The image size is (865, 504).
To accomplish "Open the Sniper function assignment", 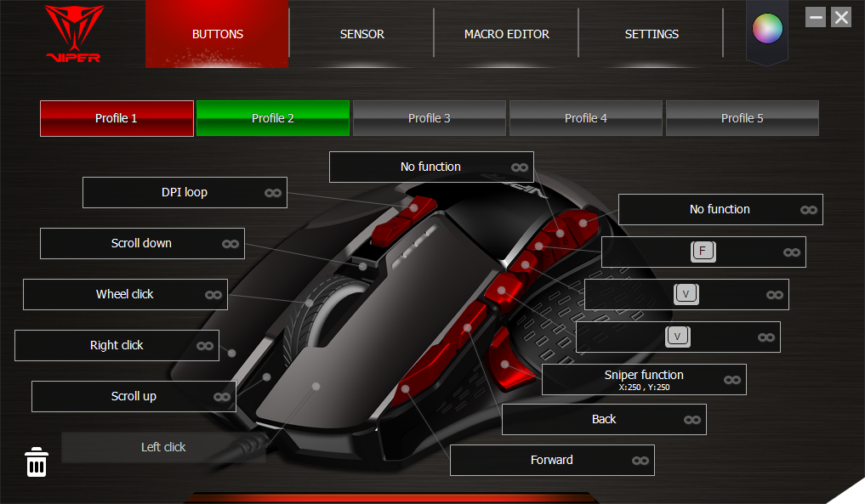I will [645, 379].
